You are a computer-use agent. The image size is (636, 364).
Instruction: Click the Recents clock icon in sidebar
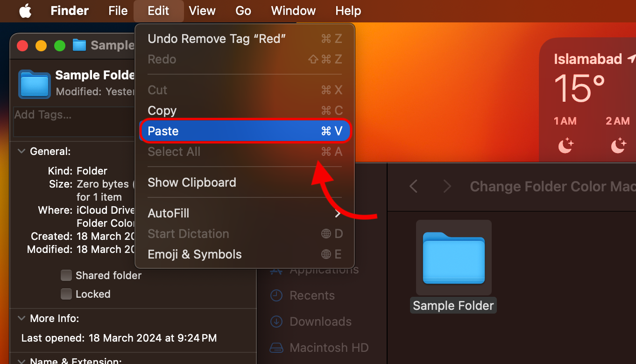pos(277,295)
